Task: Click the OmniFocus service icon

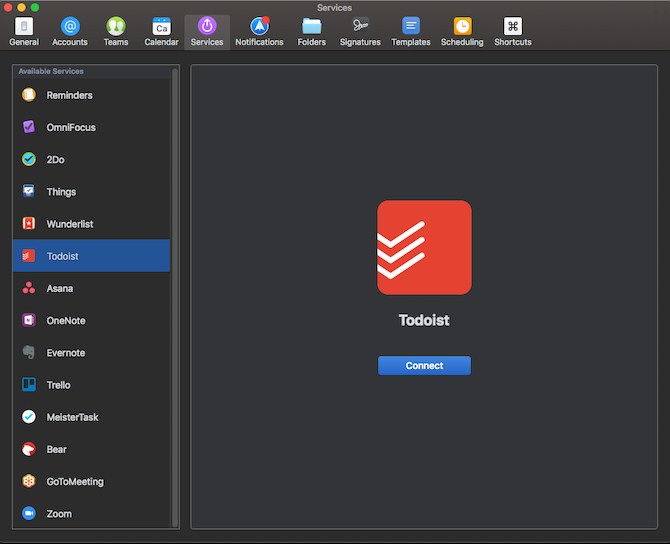Action: 29,127
